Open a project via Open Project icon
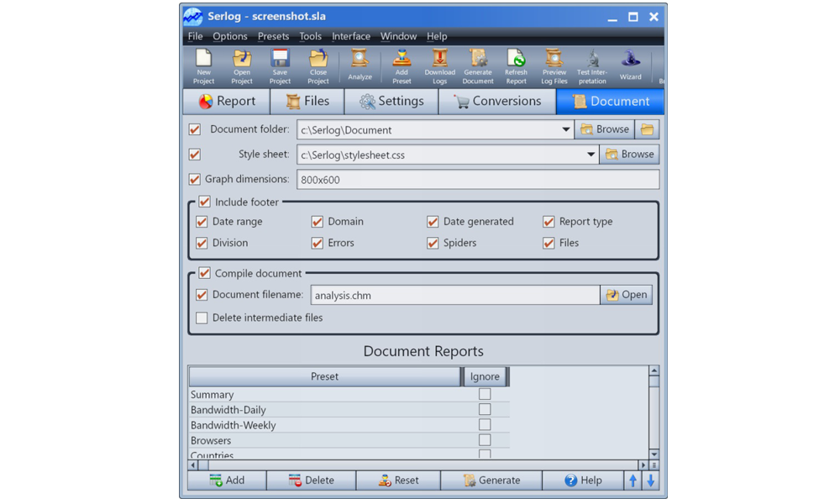The image size is (840, 504). [242, 66]
